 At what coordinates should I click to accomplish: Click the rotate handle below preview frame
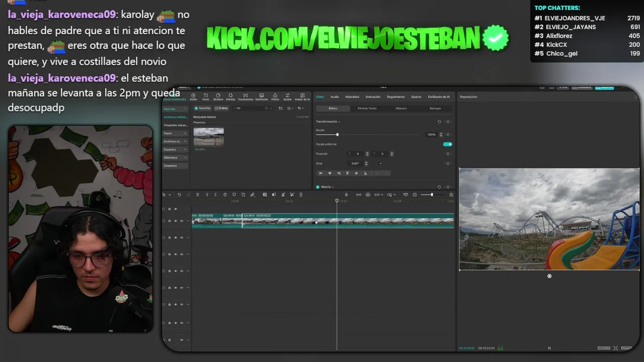[x=549, y=276]
